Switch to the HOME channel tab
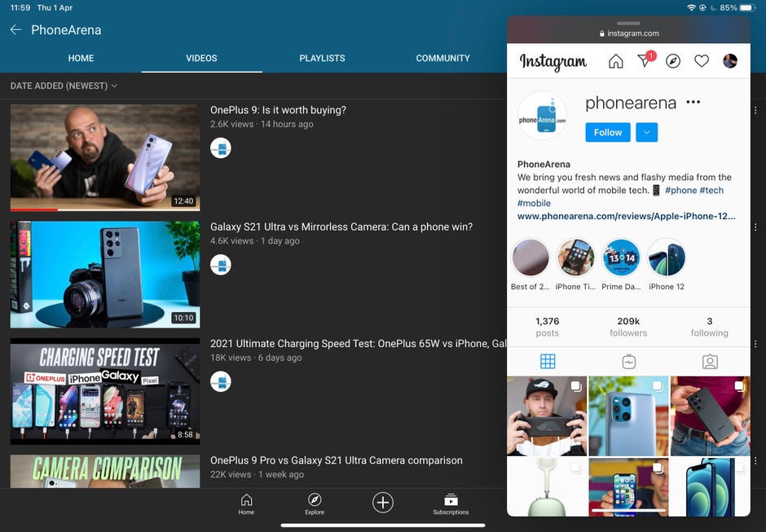The width and height of the screenshot is (766, 532). [x=81, y=58]
